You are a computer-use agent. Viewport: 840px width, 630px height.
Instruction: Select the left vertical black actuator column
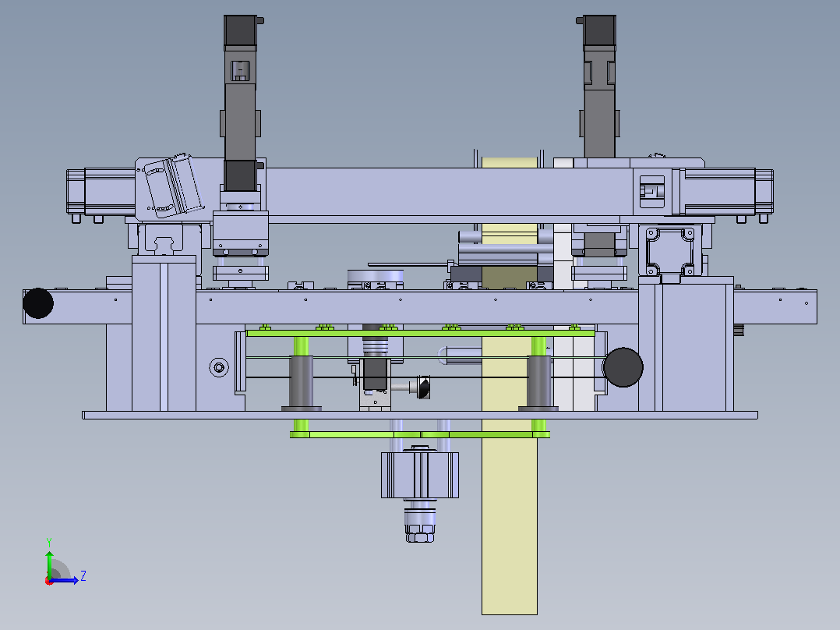click(x=241, y=103)
